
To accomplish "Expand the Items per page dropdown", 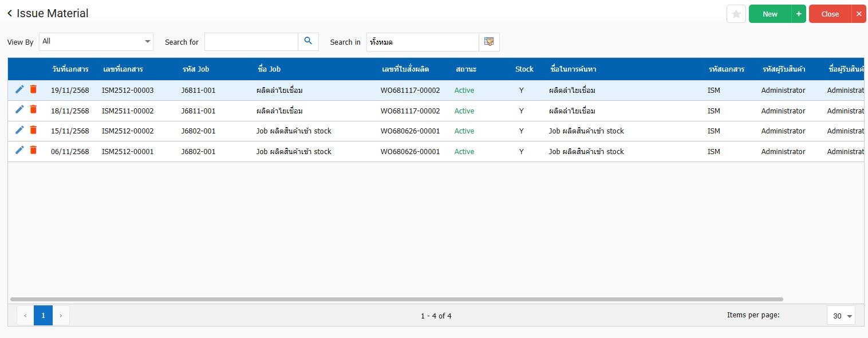I will tap(841, 316).
